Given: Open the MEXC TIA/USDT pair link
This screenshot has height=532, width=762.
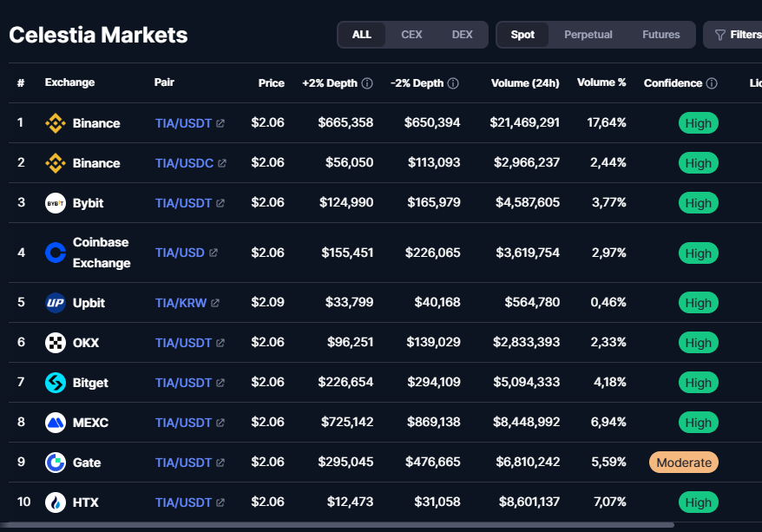Looking at the screenshot, I should (x=183, y=423).
